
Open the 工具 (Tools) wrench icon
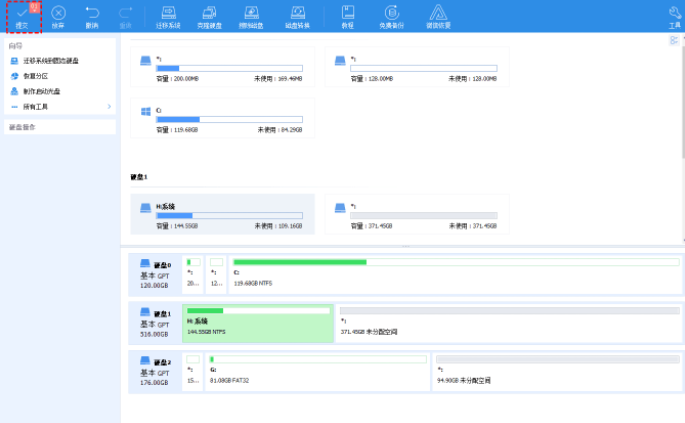(674, 15)
